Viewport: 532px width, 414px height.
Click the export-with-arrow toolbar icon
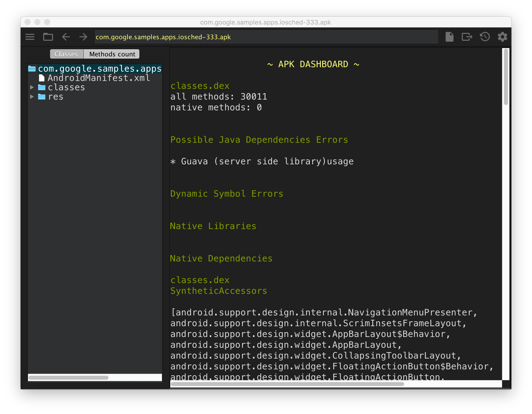coord(467,37)
